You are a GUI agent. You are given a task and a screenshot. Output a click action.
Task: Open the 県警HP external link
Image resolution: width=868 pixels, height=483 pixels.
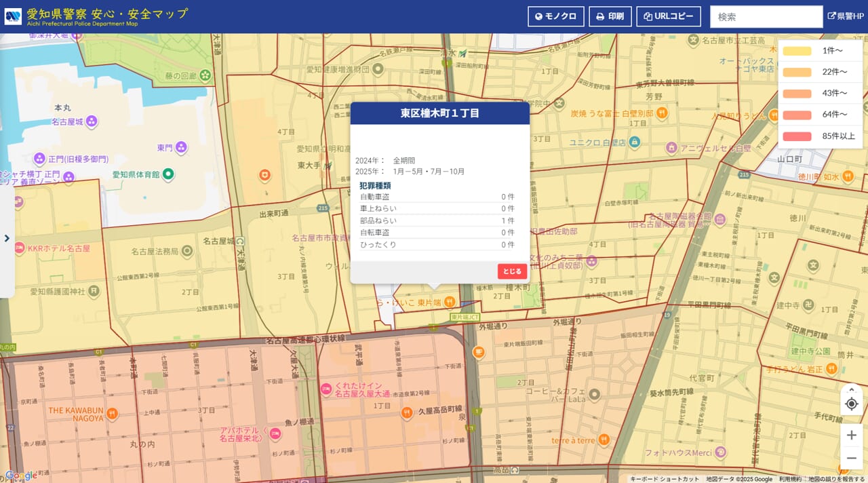click(x=846, y=17)
